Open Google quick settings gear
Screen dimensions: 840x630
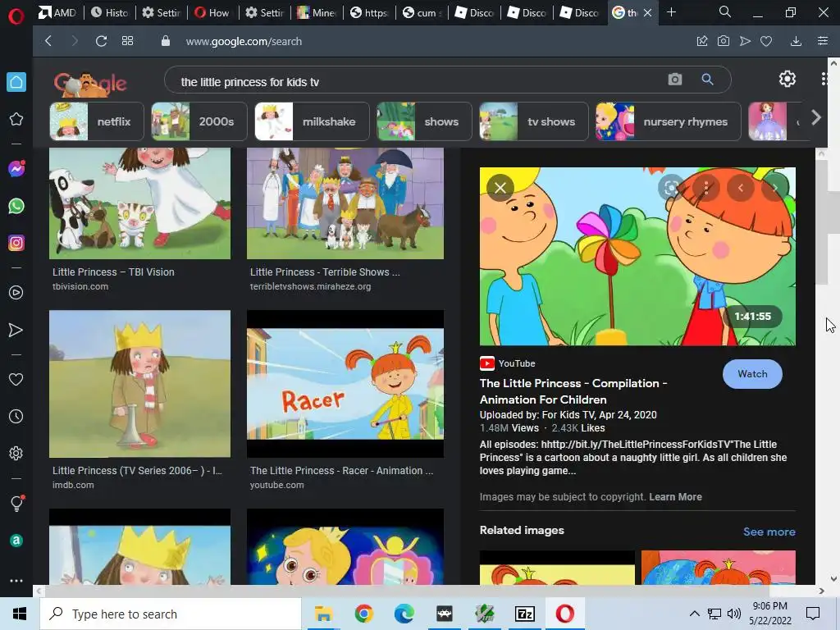point(787,80)
